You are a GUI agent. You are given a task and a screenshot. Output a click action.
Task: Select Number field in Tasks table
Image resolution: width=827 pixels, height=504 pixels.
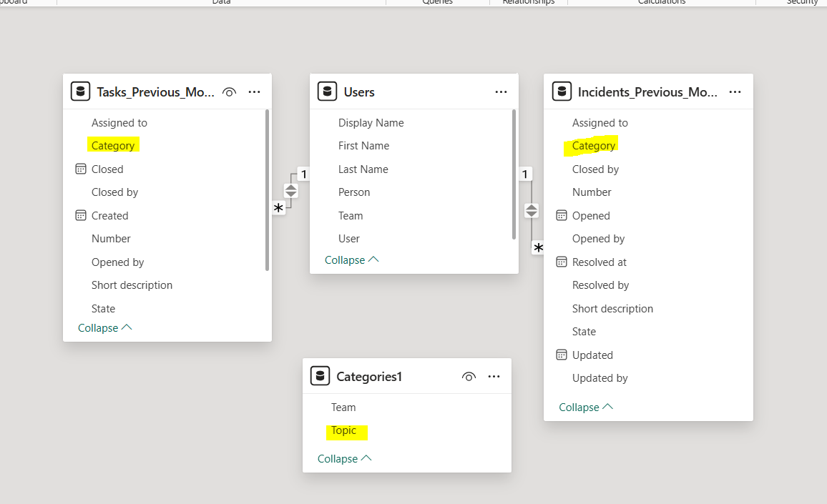coord(112,238)
